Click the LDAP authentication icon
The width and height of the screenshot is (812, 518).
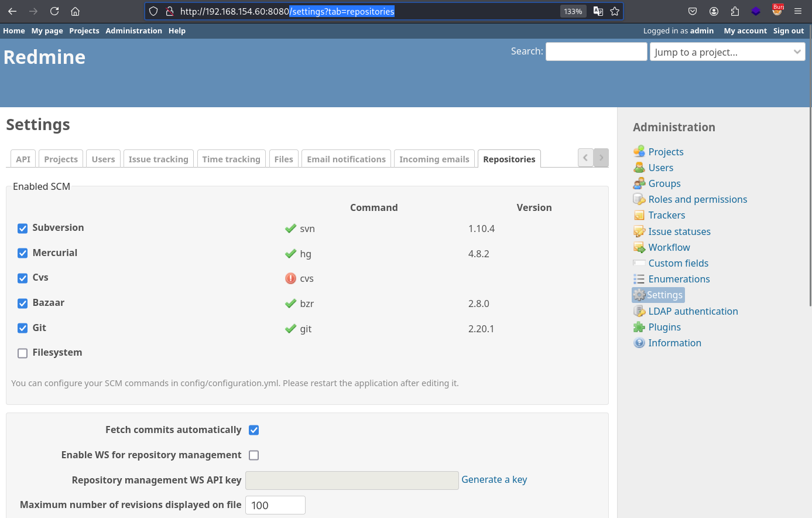639,311
